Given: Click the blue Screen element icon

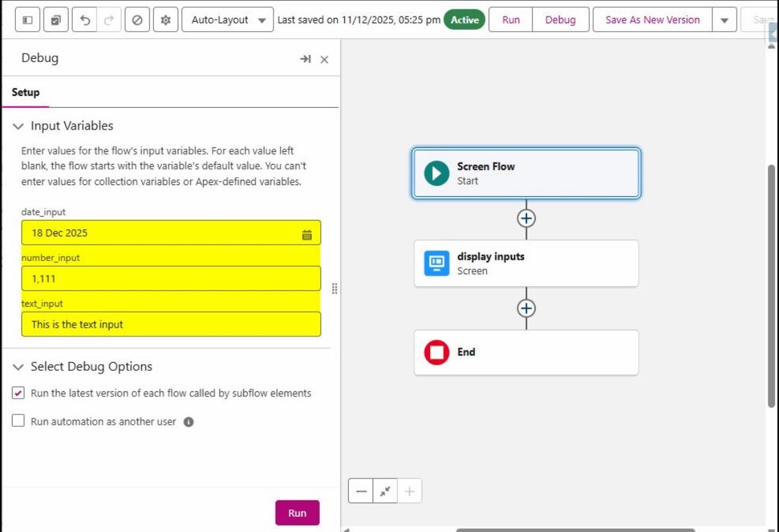Looking at the screenshot, I should point(437,263).
